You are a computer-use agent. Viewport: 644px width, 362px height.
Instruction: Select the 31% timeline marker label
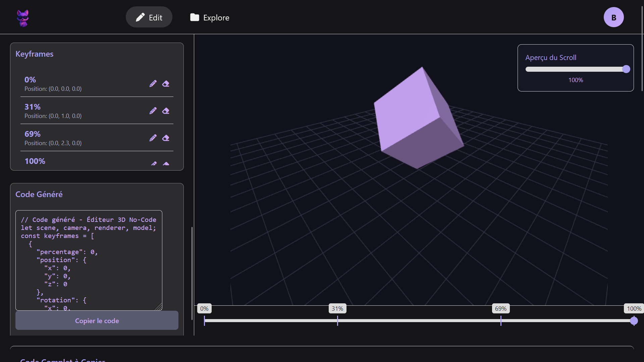[x=337, y=309]
